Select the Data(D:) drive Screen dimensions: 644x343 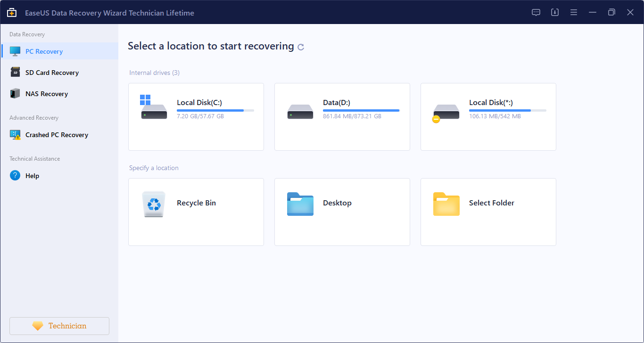pyautogui.click(x=342, y=116)
